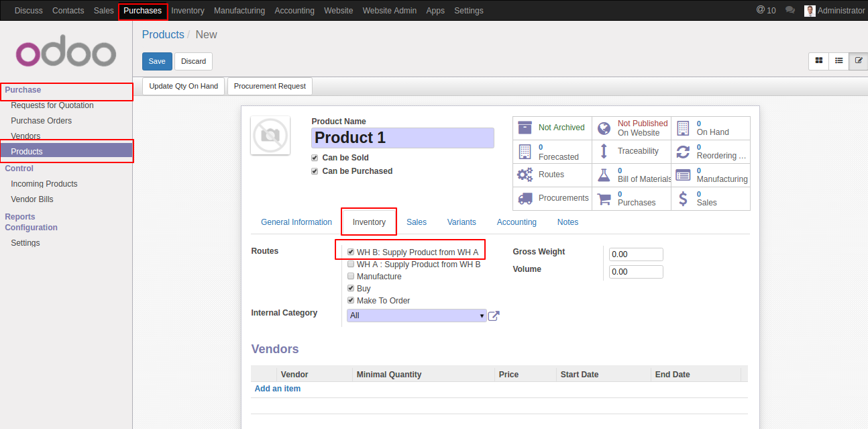Toggle the Buy route checkbox

(351, 288)
